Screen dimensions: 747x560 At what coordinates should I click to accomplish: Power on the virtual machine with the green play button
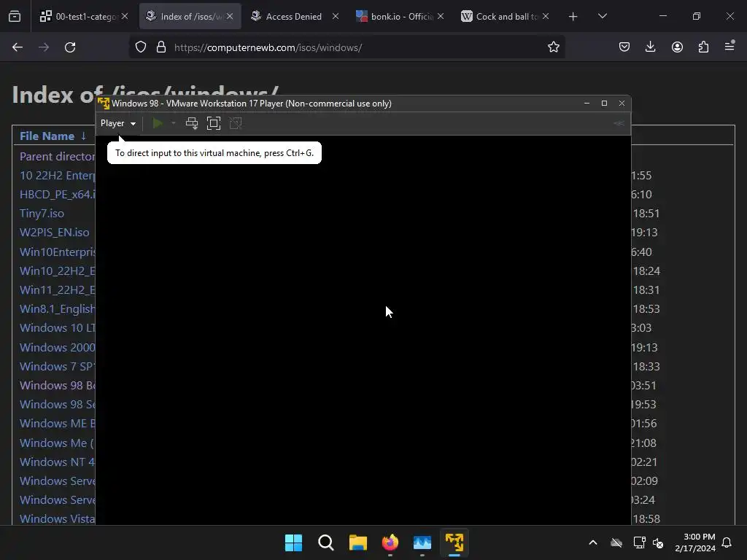pos(158,123)
